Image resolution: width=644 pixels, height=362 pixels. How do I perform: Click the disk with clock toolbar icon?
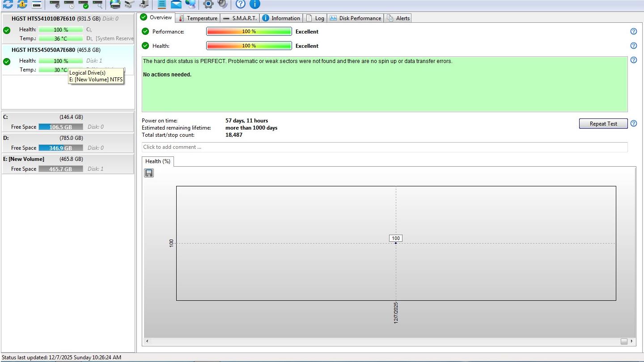pyautogui.click(x=69, y=4)
